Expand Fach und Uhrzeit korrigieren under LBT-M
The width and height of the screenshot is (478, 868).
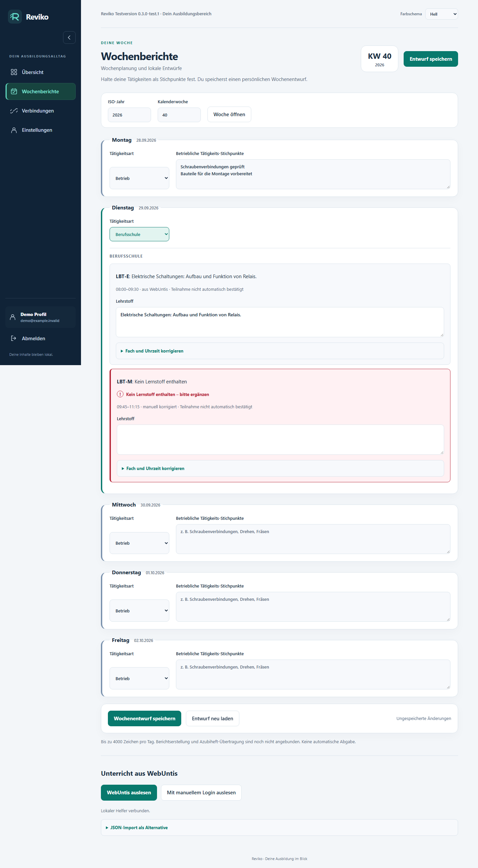pyautogui.click(x=155, y=468)
